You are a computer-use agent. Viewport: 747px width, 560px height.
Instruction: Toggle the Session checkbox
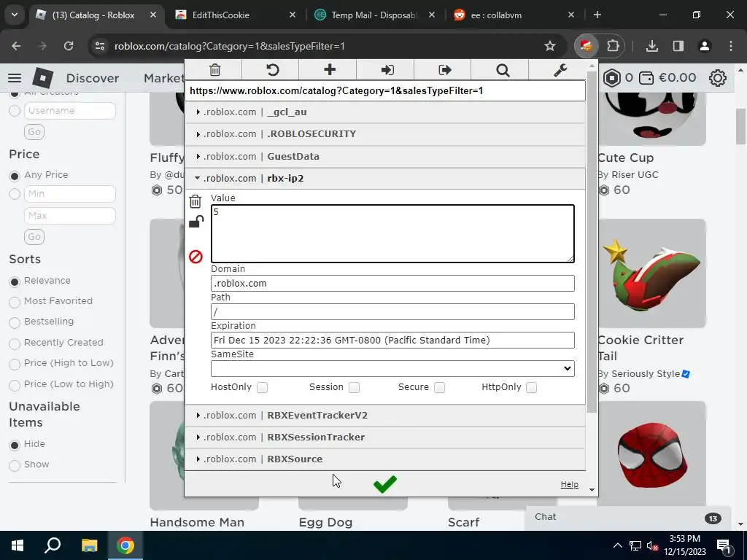(354, 387)
